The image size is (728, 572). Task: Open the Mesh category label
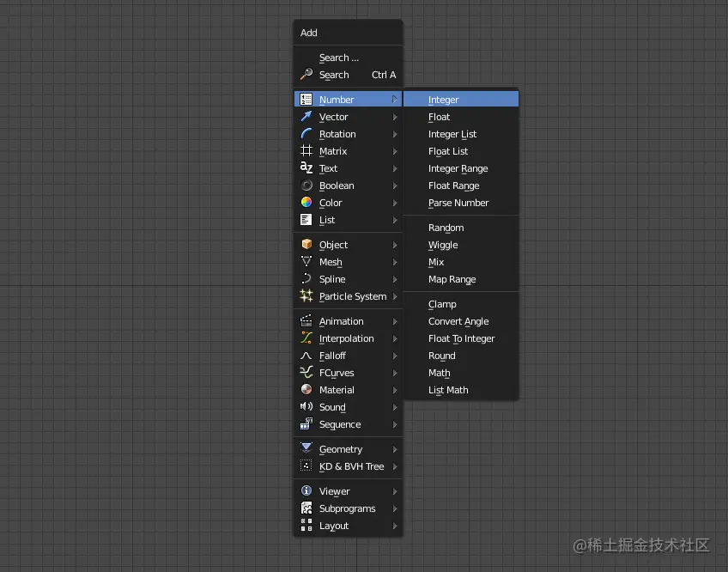(x=331, y=262)
